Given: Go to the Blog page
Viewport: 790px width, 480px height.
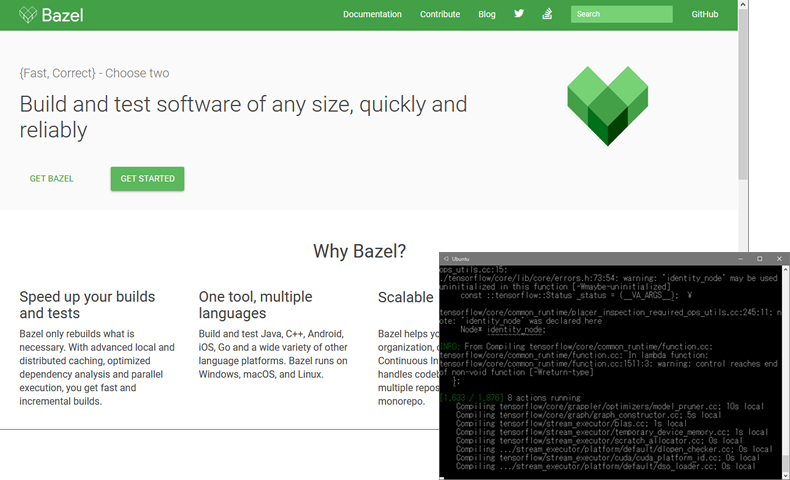Looking at the screenshot, I should tap(487, 14).
